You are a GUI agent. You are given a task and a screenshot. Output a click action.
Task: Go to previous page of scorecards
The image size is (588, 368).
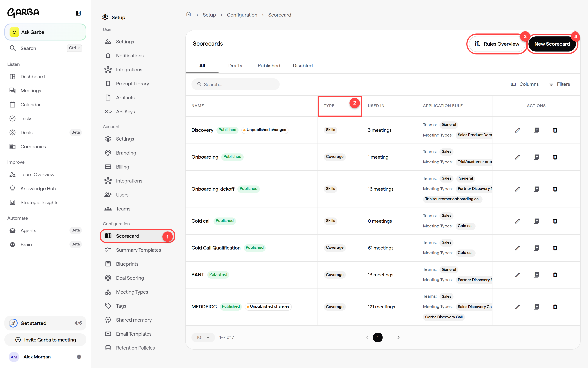(x=367, y=337)
